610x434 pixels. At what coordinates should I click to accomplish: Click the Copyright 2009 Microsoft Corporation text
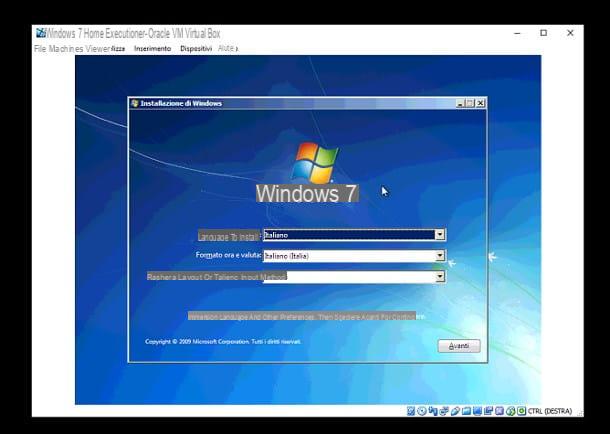[223, 342]
